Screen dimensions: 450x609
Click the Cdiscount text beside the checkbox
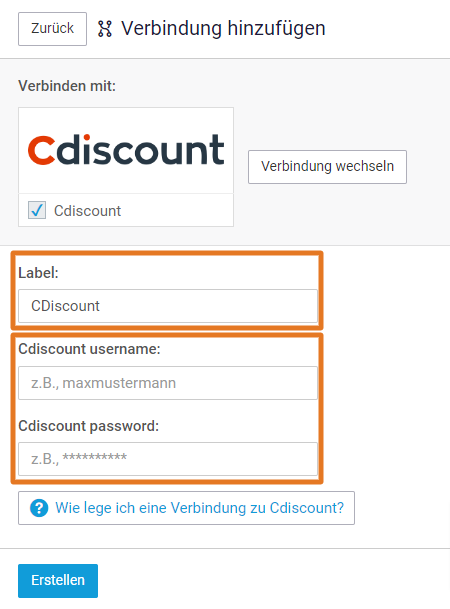(87, 211)
